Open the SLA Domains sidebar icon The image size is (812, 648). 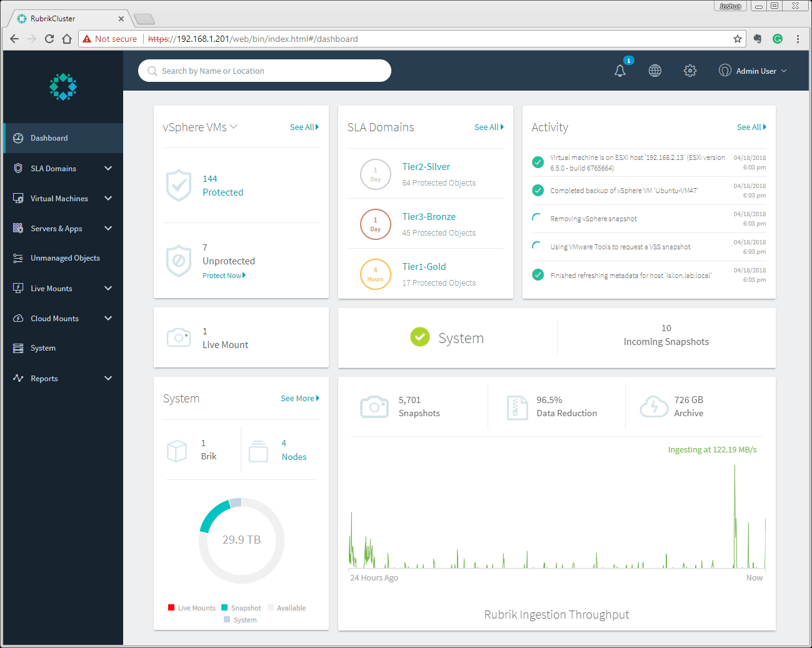[18, 168]
